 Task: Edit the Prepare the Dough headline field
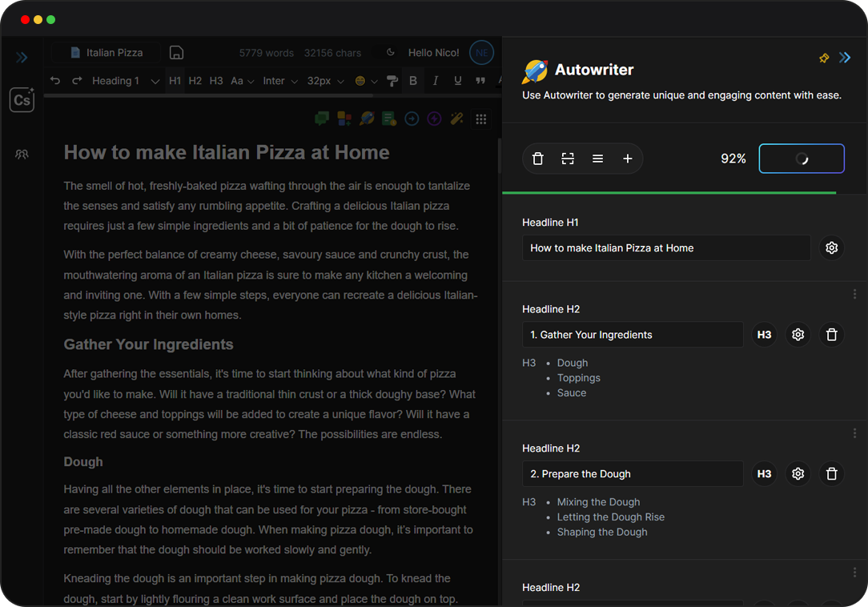[633, 473]
